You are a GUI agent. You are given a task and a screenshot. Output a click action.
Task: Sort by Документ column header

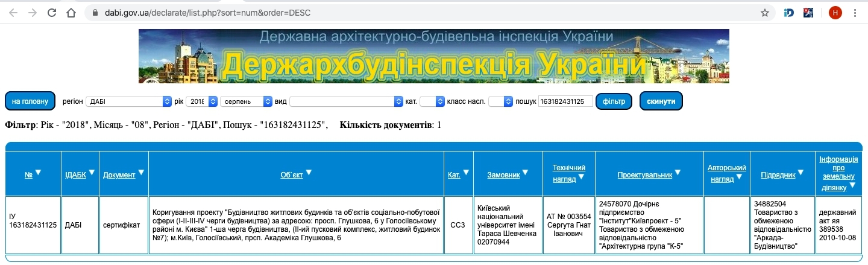pyautogui.click(x=119, y=175)
